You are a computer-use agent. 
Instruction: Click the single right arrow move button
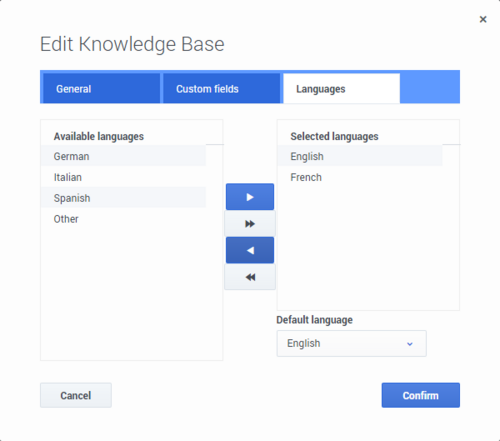tap(250, 197)
